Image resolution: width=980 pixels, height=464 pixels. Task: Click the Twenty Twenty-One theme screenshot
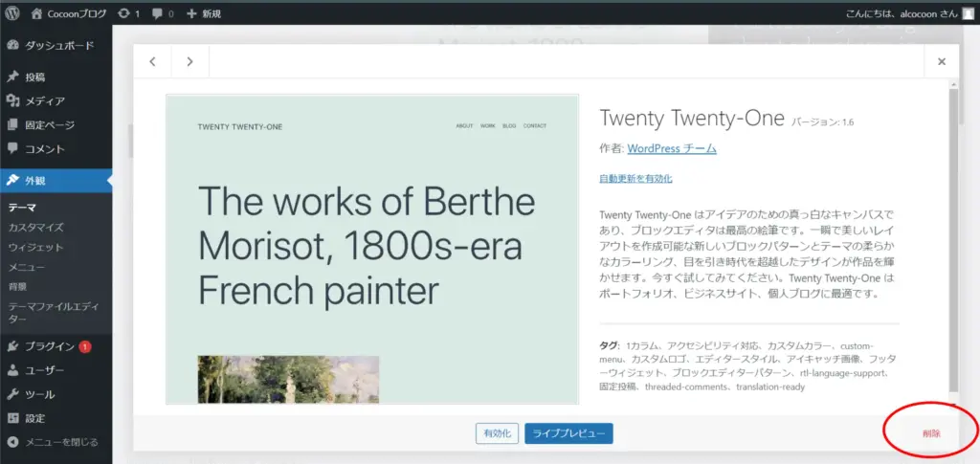pyautogui.click(x=372, y=249)
